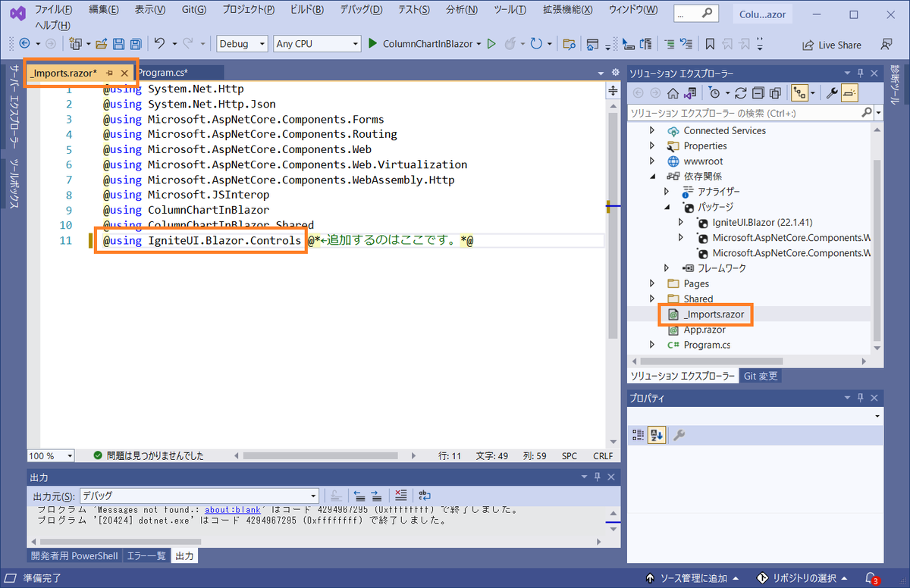Image resolution: width=910 pixels, height=588 pixels.
Task: Toggle the Alphabetical sort in Properties panel
Action: pyautogui.click(x=657, y=435)
